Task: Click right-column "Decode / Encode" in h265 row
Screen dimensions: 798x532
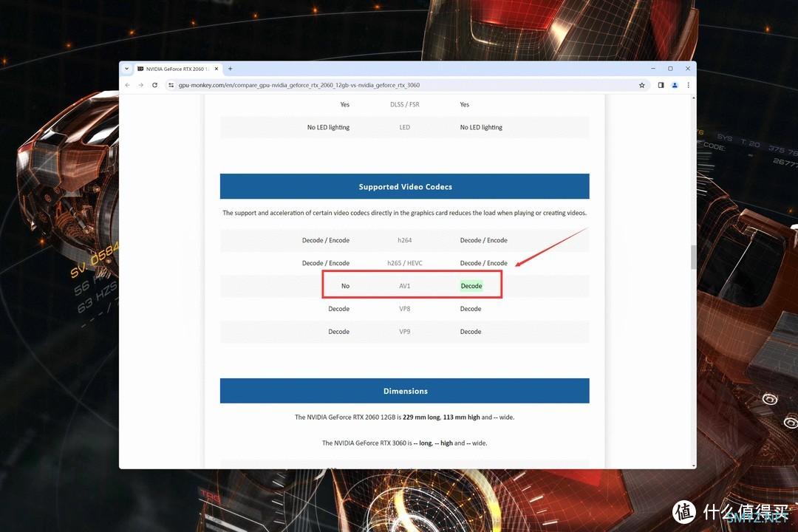Action: pyautogui.click(x=483, y=263)
